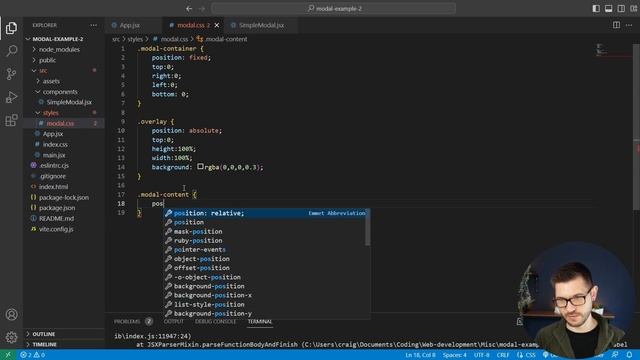
Task: Open the Search view in activity bar
Action: click(x=11, y=51)
